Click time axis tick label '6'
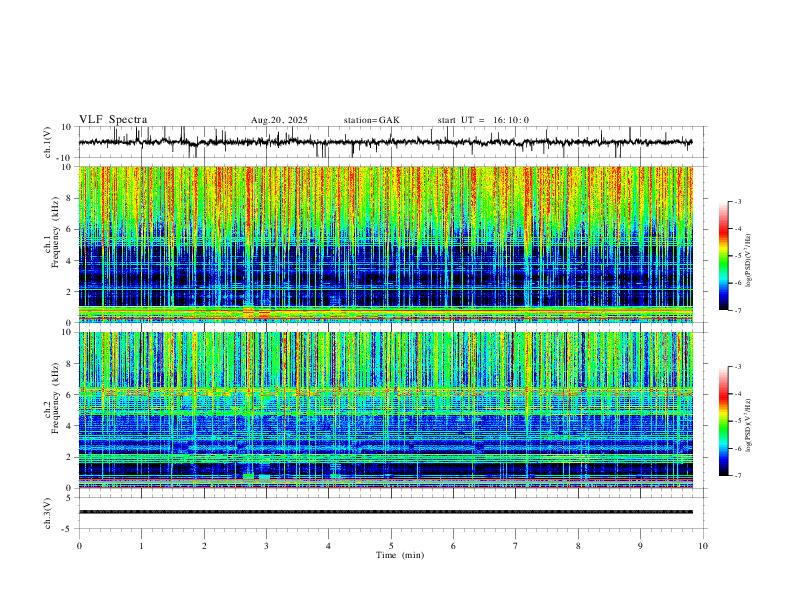Viewport: 792px width, 612px height. coord(453,546)
